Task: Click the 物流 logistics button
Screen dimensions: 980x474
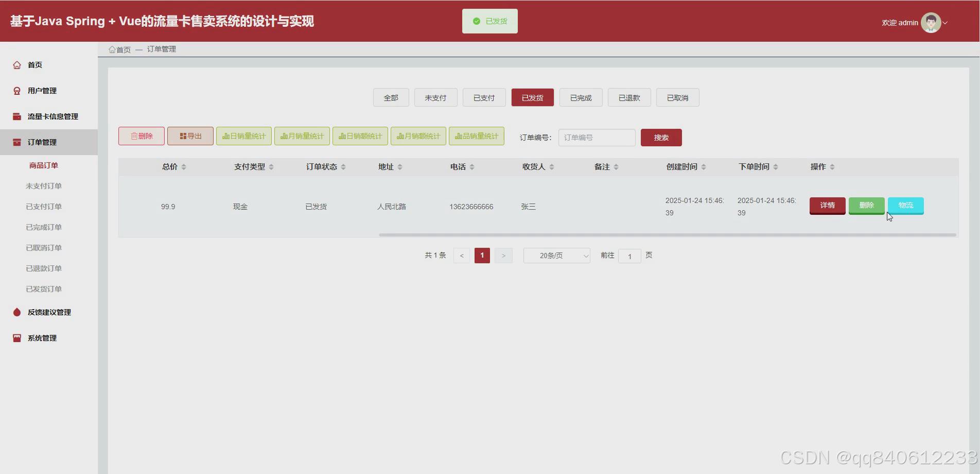Action: [905, 205]
